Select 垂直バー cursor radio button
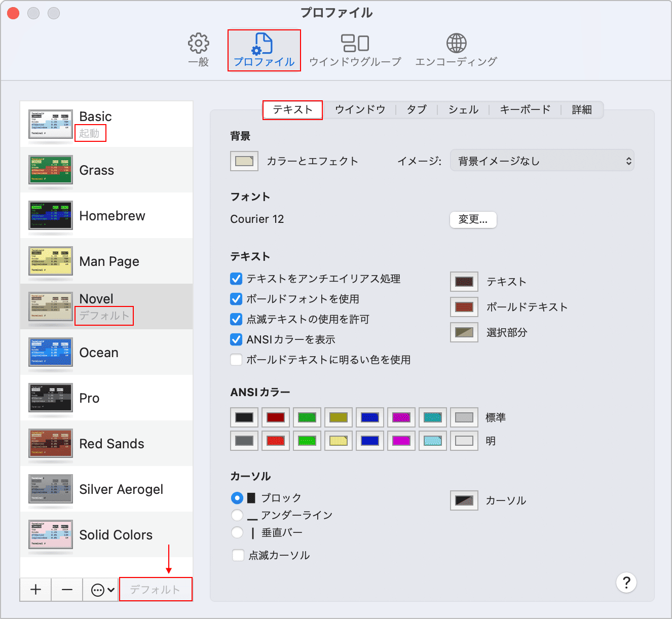Screen dimensions: 672x619 [237, 532]
